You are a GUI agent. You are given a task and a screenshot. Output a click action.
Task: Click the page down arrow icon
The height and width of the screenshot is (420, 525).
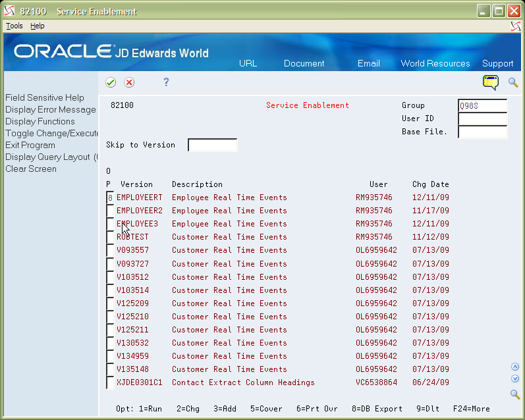[x=515, y=379]
